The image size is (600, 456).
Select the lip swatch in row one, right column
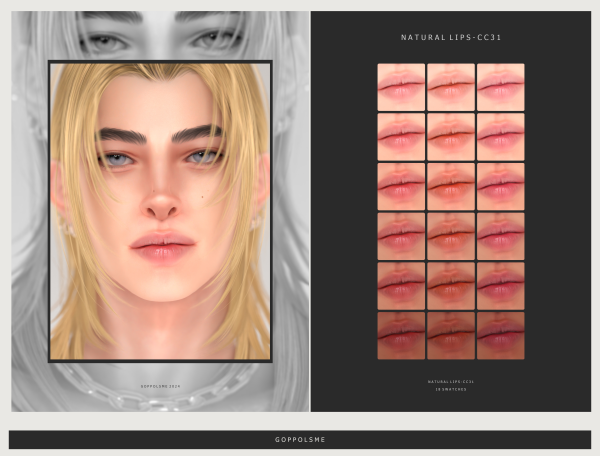tap(501, 87)
